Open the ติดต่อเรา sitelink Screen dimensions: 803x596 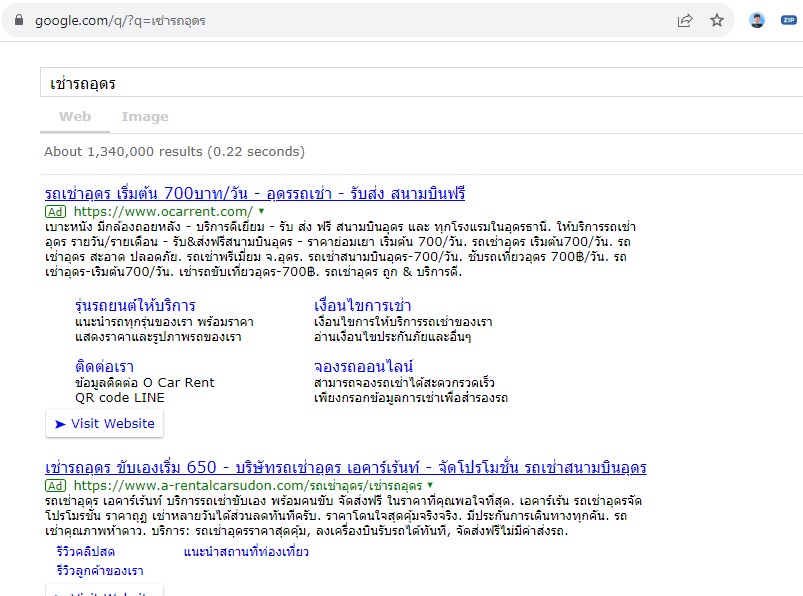(x=104, y=367)
